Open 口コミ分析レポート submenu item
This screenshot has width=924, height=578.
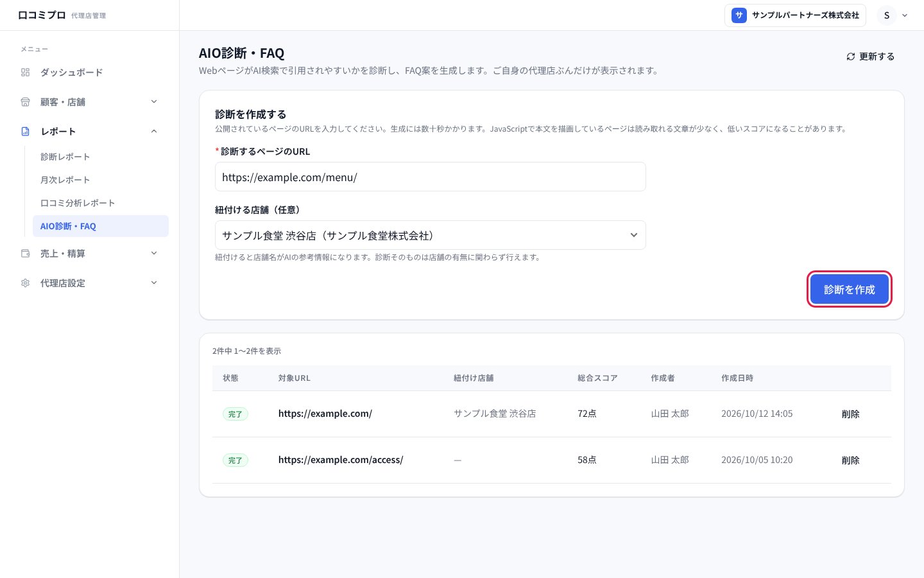[x=78, y=203]
